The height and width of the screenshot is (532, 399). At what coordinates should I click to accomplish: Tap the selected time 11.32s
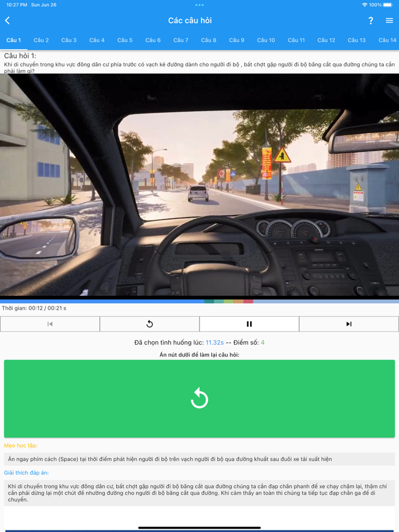tap(214, 342)
